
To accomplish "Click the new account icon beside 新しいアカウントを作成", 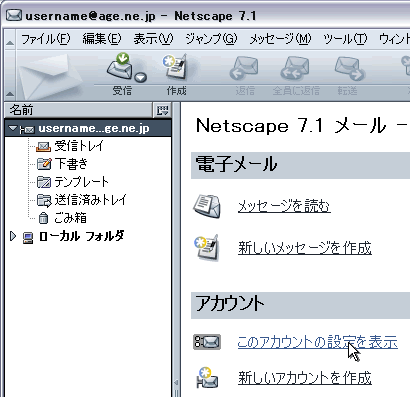I will click(207, 378).
